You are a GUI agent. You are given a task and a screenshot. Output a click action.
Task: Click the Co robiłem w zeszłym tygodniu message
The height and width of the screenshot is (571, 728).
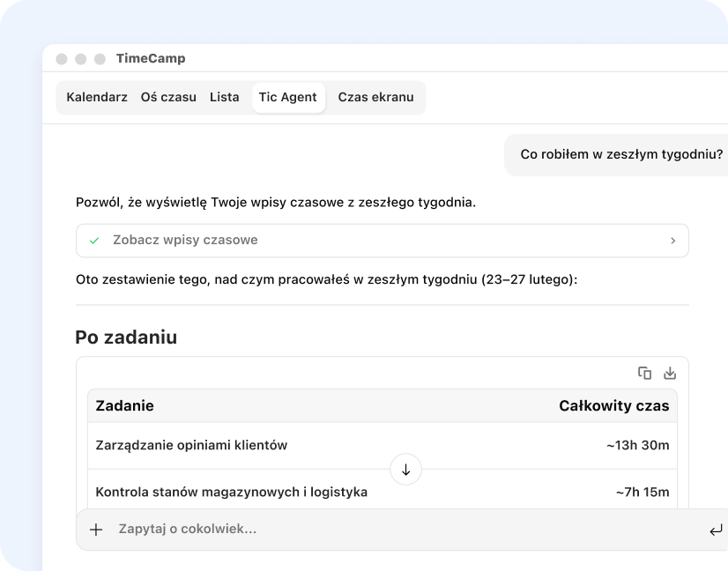coord(620,154)
